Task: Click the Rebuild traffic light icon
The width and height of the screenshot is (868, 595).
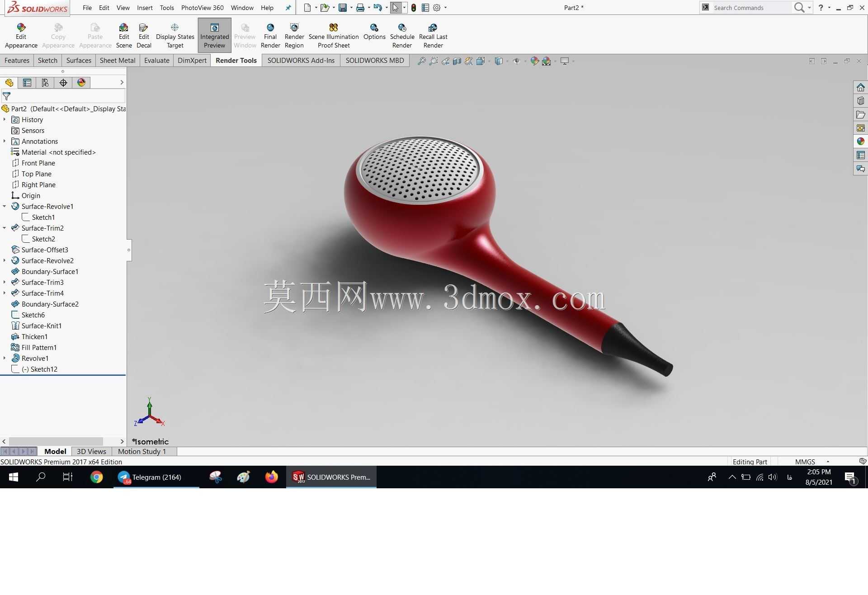Action: 413,8
